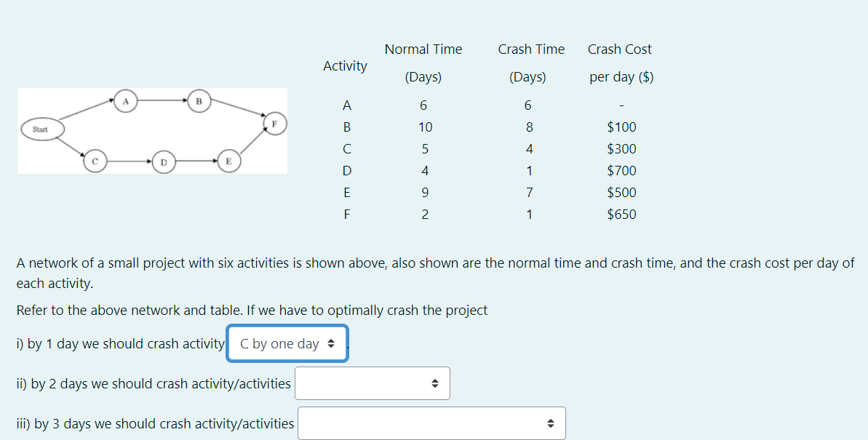Select activity B row in the table
Viewport: 868px width, 440px height.
click(346, 127)
